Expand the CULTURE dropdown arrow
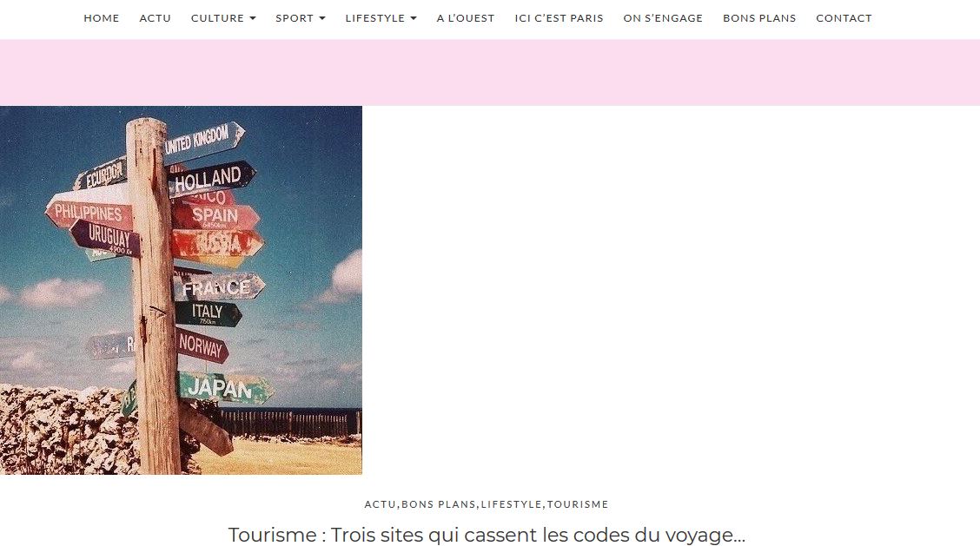Image resolution: width=980 pixels, height=546 pixels. click(x=253, y=19)
